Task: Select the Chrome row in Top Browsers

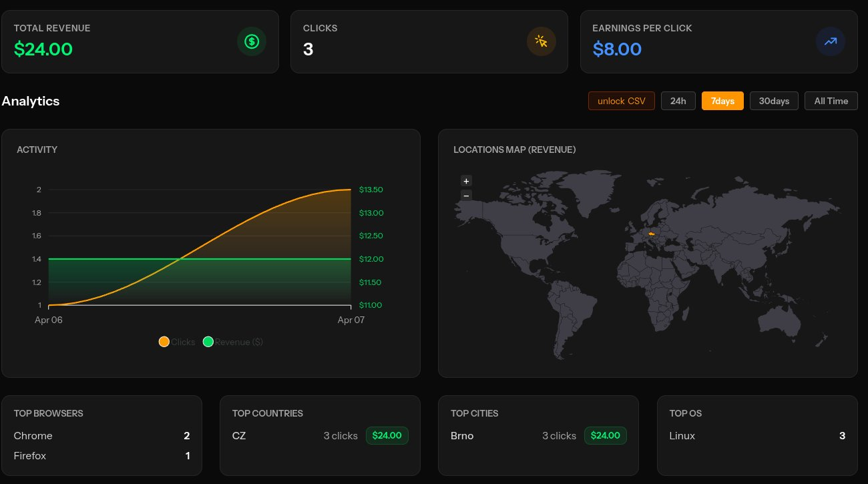Action: [x=100, y=436]
